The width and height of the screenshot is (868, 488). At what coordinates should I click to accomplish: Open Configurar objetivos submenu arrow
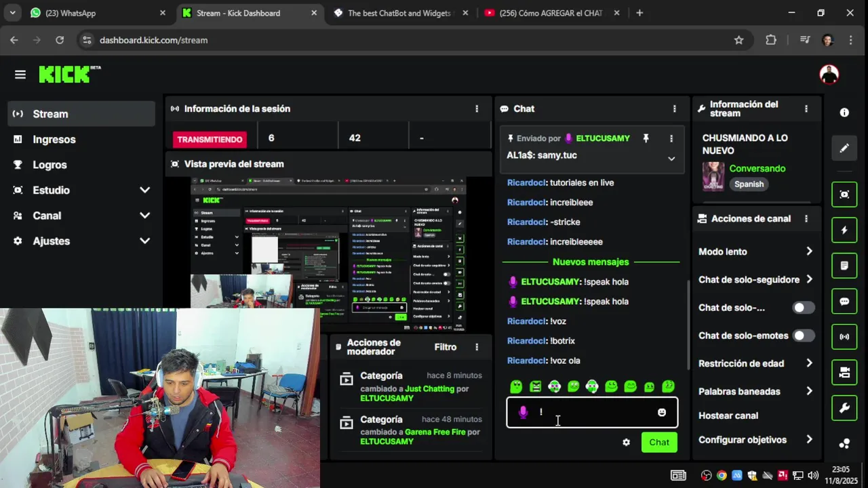pyautogui.click(x=809, y=440)
